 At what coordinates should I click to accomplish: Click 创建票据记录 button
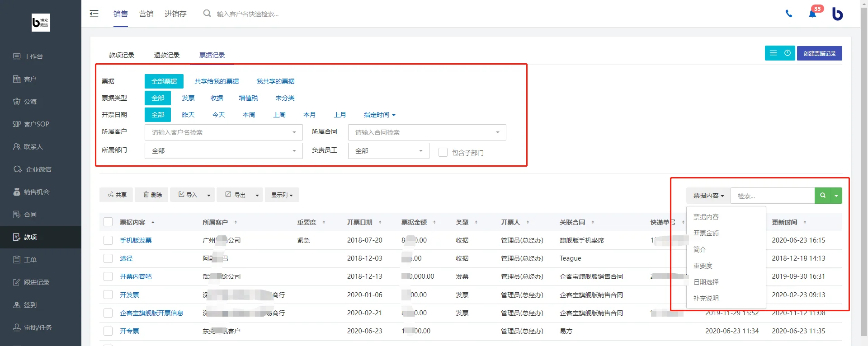pos(820,53)
